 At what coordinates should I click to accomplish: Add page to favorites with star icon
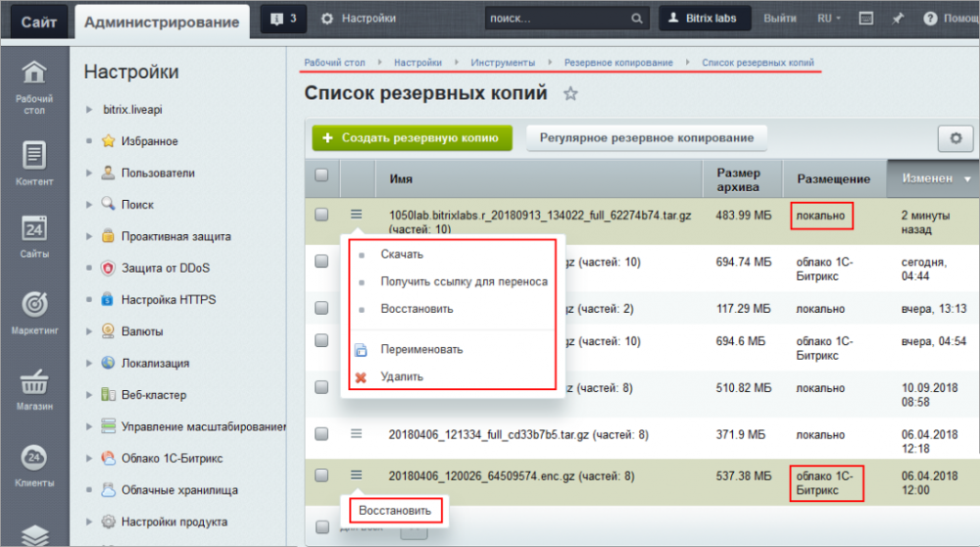(x=571, y=94)
